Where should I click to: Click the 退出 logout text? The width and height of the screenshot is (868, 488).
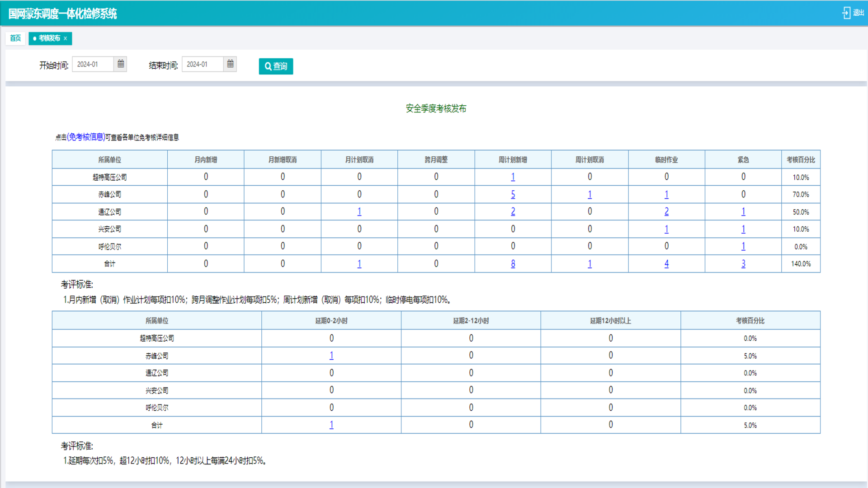coord(859,13)
